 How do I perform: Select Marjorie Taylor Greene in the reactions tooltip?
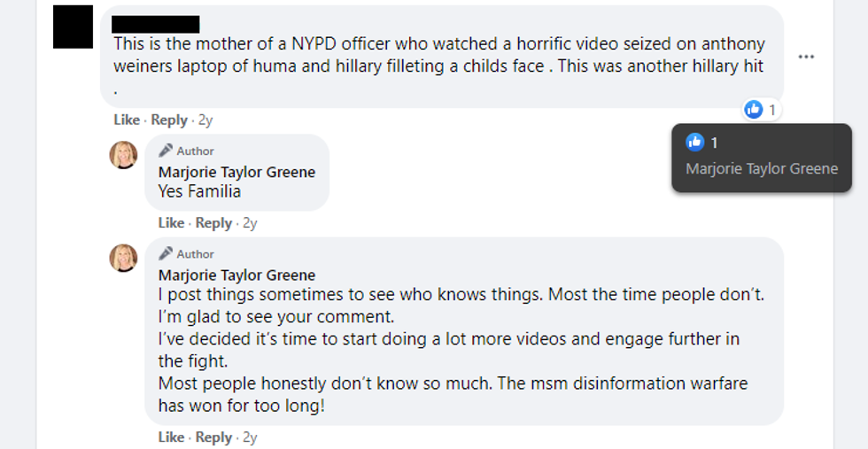[x=762, y=168]
